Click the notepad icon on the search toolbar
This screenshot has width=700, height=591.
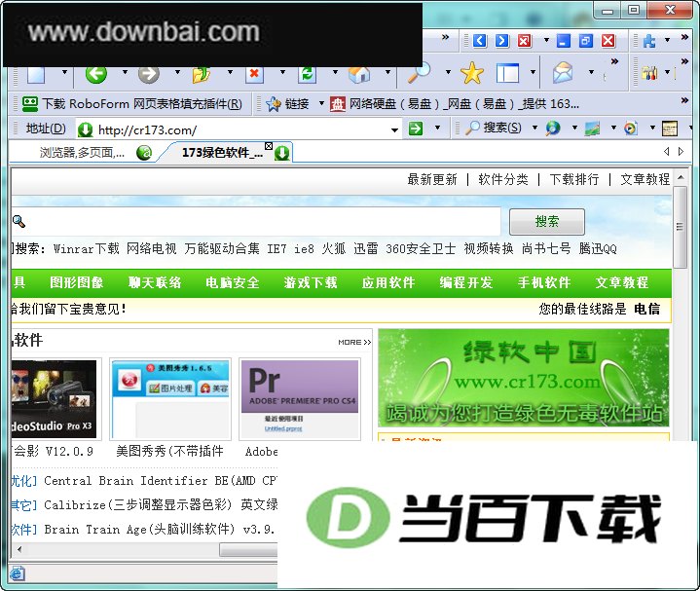pyautogui.click(x=670, y=129)
